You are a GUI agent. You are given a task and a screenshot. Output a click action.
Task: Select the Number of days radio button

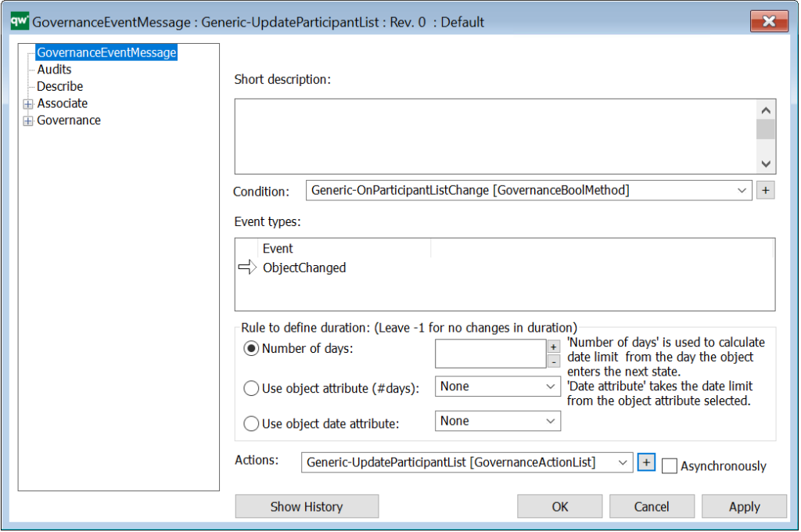[x=252, y=349]
